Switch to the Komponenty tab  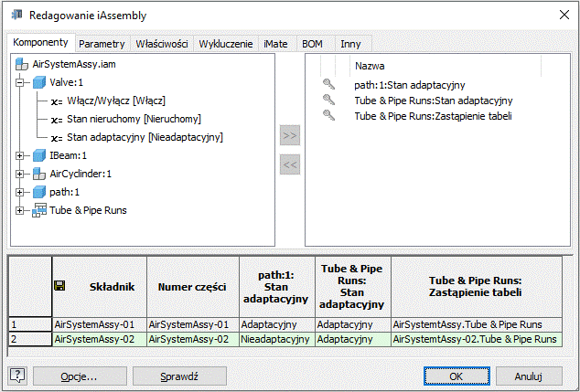point(40,42)
